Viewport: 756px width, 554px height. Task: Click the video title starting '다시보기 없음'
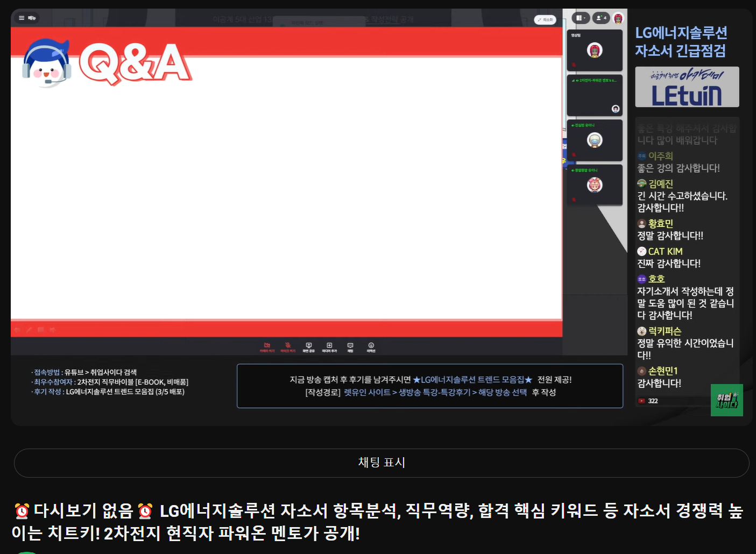[x=378, y=522]
